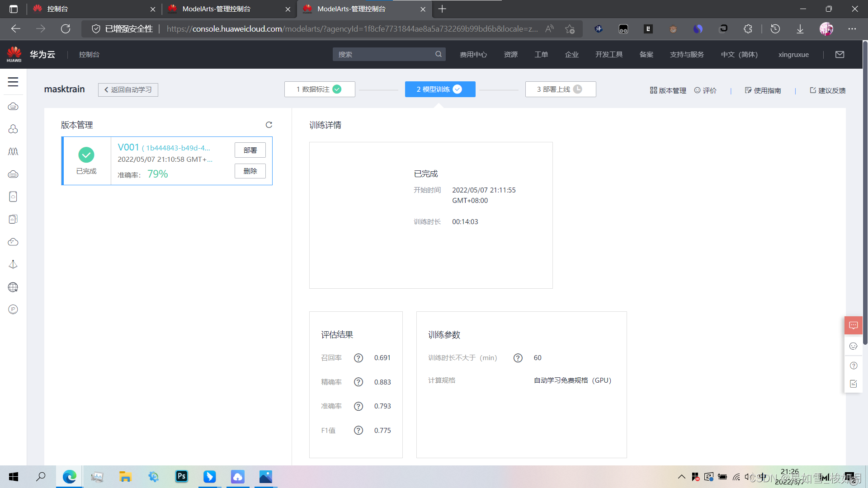Open help for precision (精确率)
This screenshot has height=488, width=868.
[359, 382]
